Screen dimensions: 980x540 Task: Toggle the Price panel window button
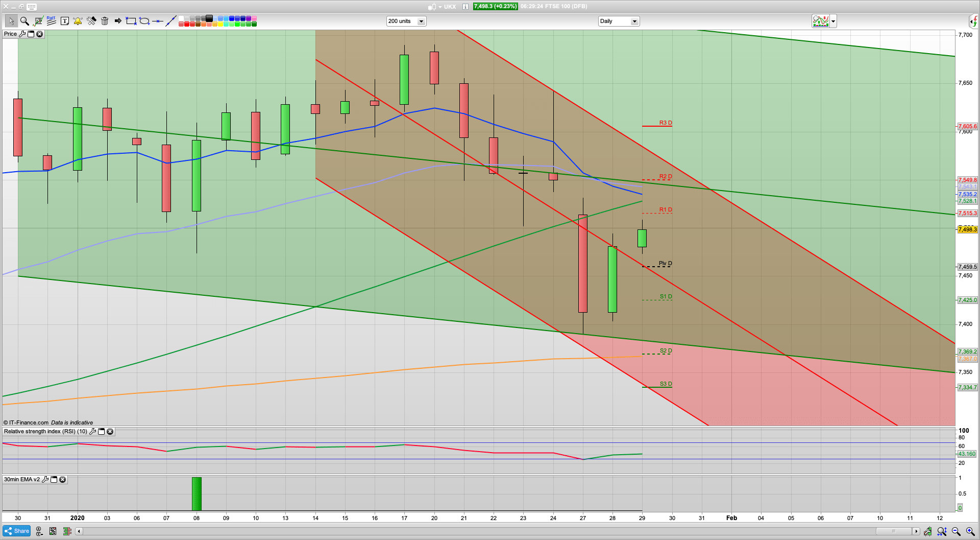click(31, 34)
